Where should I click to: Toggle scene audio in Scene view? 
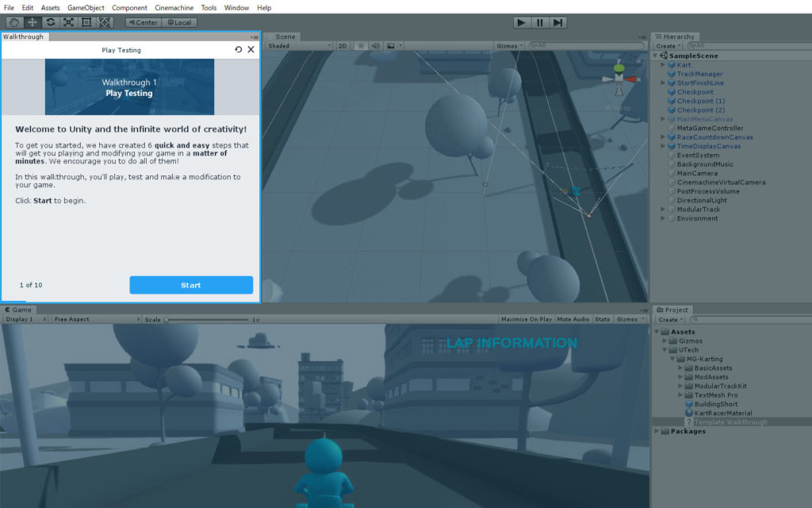click(376, 45)
